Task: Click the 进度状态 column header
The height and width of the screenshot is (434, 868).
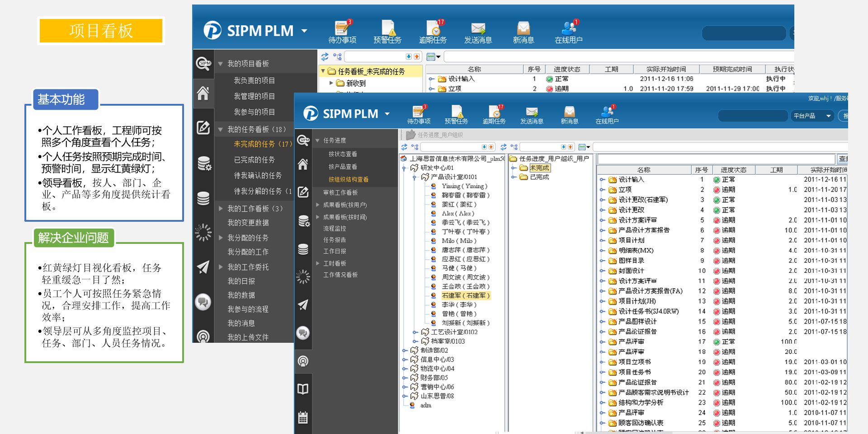Action: (x=733, y=170)
